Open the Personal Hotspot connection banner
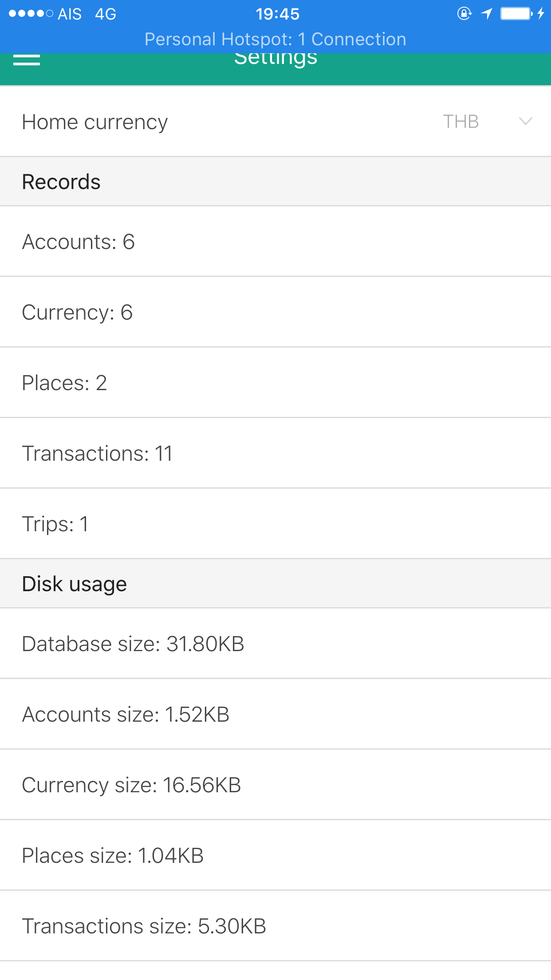 [x=275, y=39]
